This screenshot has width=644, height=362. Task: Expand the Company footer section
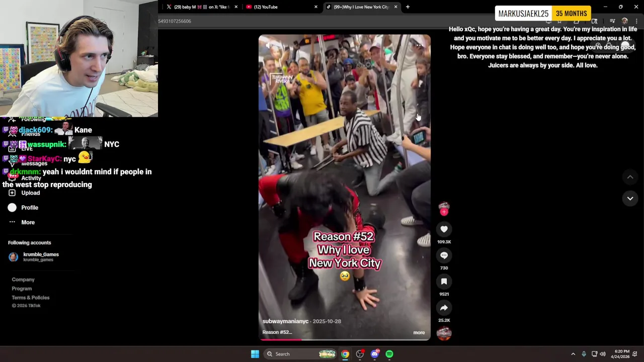tap(23, 280)
